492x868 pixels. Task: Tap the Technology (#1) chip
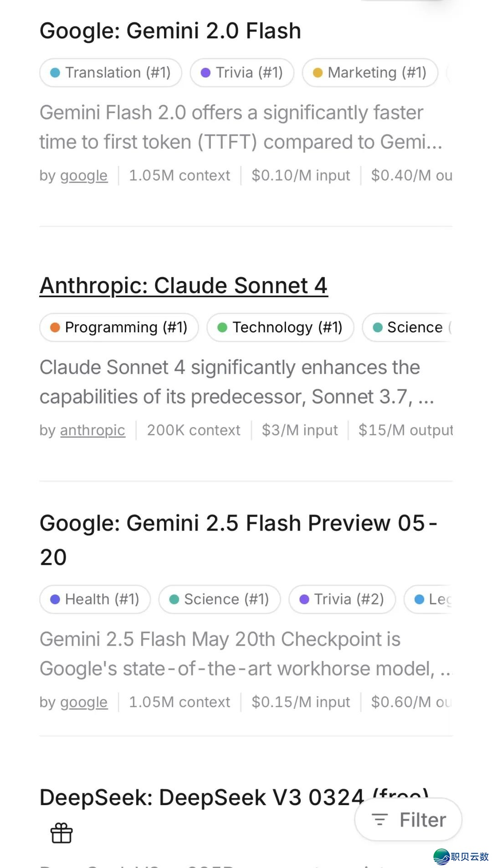pyautogui.click(x=280, y=327)
